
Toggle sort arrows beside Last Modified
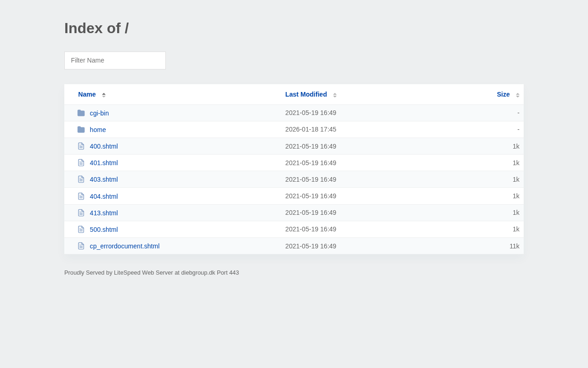(x=335, y=95)
